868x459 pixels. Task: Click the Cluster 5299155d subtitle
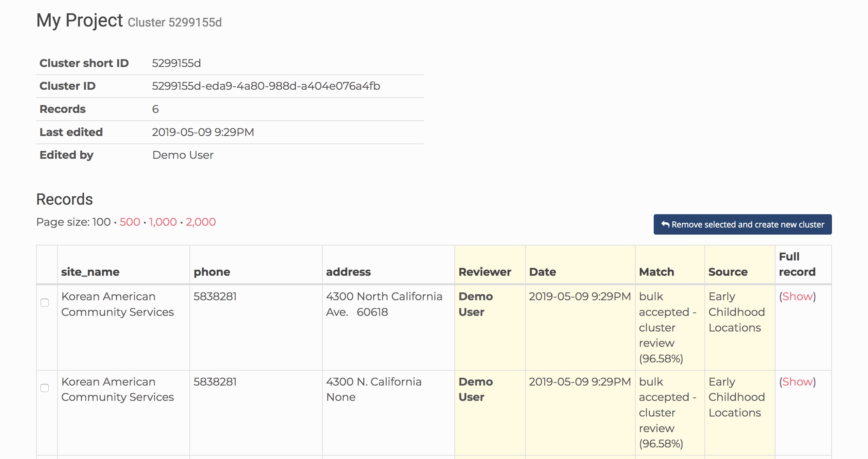pos(175,22)
